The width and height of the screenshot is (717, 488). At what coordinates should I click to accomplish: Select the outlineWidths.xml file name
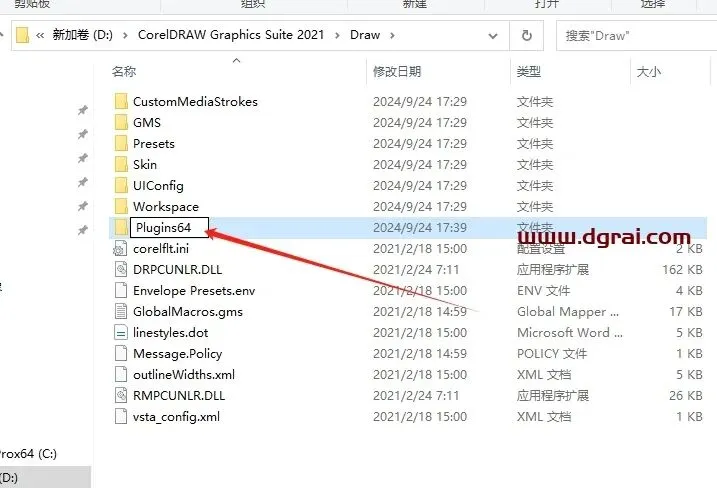click(184, 375)
